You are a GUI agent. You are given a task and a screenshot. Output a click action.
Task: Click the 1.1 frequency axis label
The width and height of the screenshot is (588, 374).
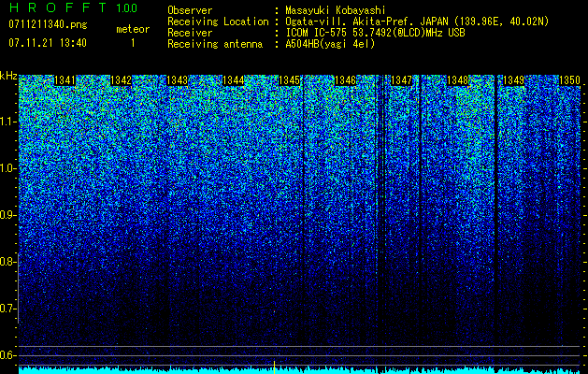(7, 122)
